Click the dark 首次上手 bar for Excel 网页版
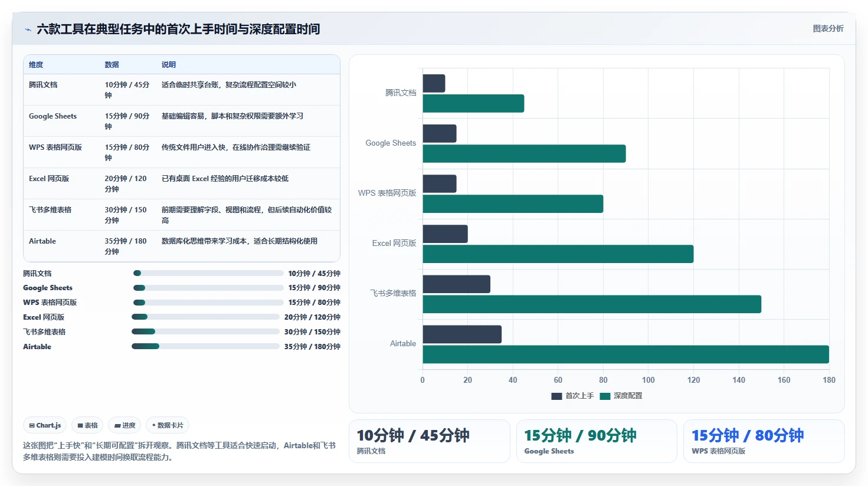This screenshot has height=486, width=868. [445, 234]
